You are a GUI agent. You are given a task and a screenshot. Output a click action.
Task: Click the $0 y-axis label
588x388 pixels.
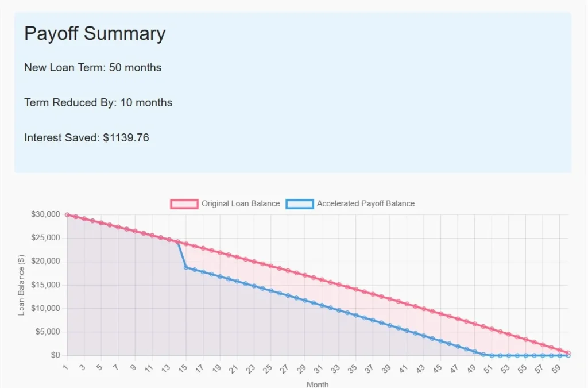(x=55, y=355)
